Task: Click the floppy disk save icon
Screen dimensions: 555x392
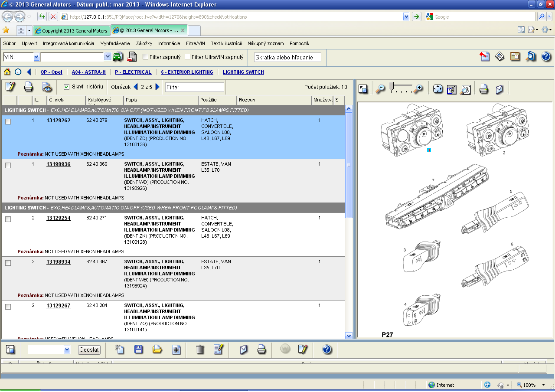Action: pos(139,349)
